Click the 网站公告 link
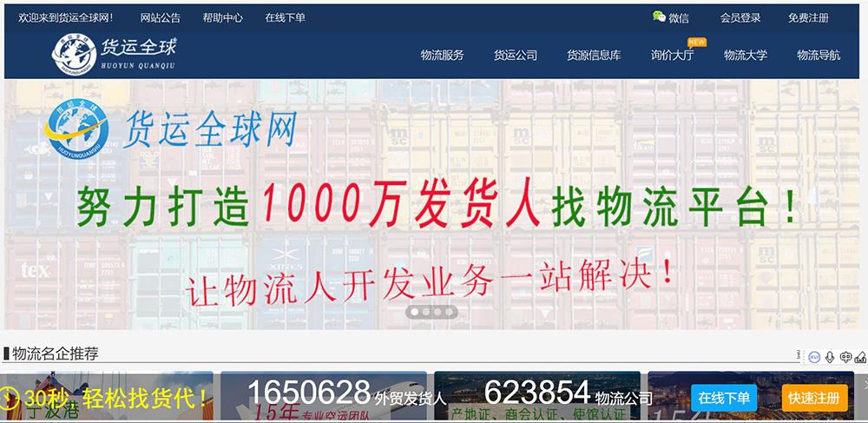The image size is (868, 423). click(161, 17)
